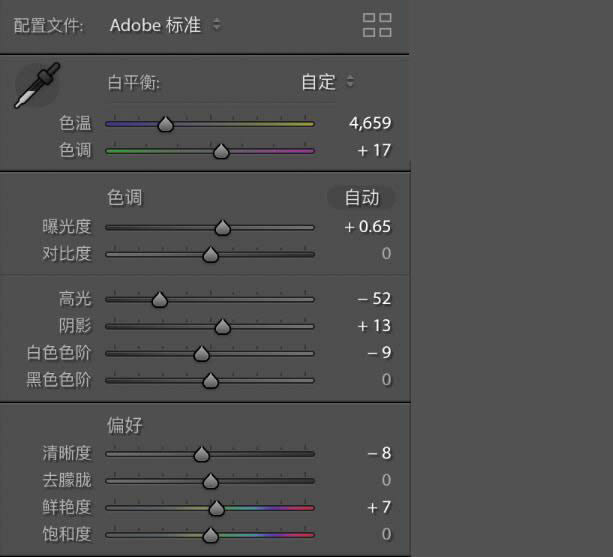613x557 pixels.
Task: Click the 白色色阶 slider handle
Action: 201,354
